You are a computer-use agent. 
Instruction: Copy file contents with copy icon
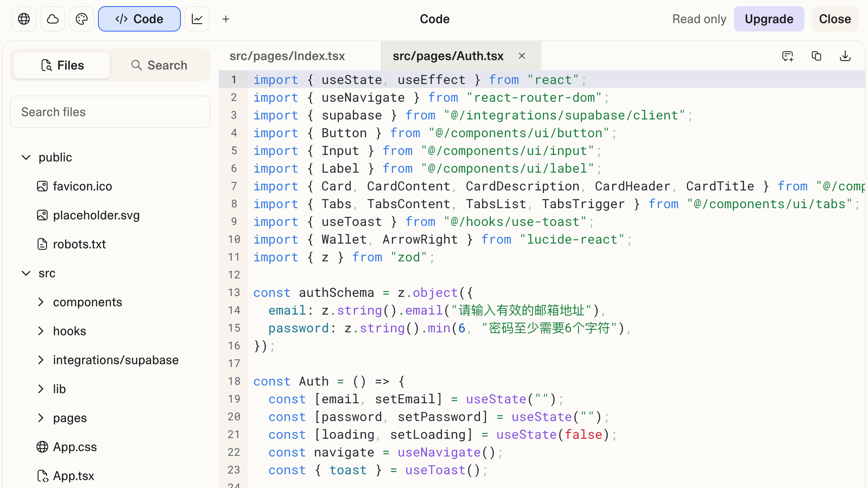point(816,56)
